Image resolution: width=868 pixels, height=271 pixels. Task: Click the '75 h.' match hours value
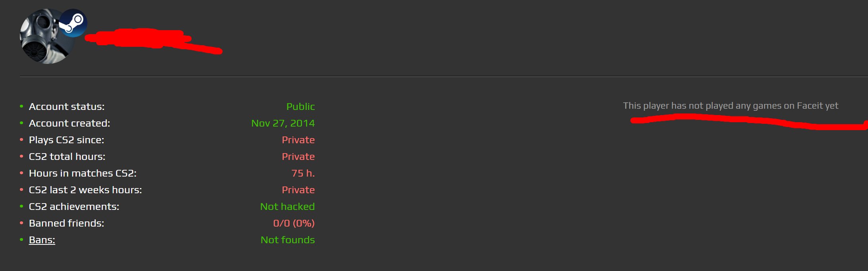coord(303,173)
